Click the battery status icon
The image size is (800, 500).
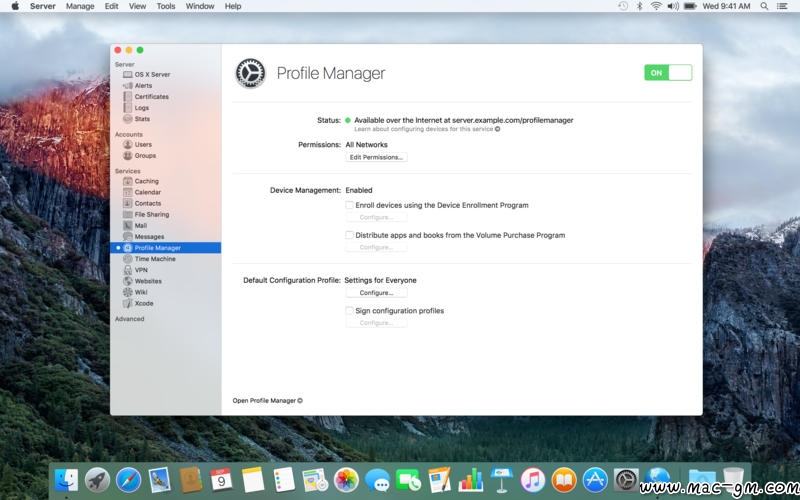[x=690, y=6]
